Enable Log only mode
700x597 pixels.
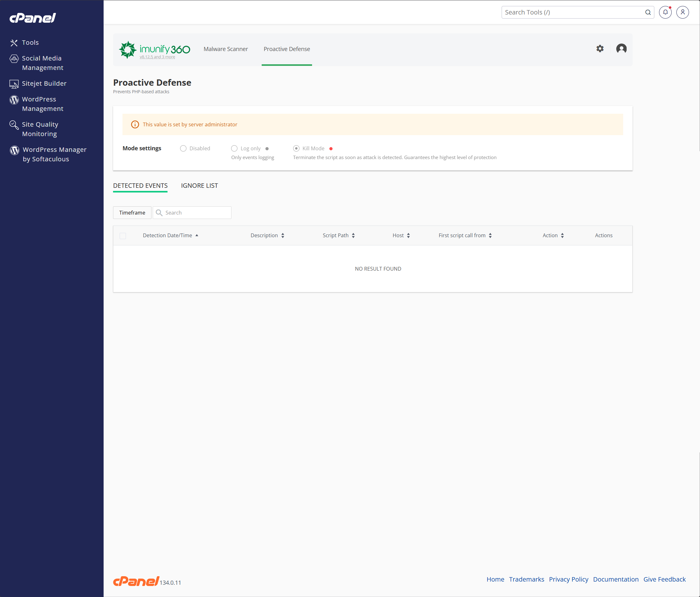click(235, 148)
